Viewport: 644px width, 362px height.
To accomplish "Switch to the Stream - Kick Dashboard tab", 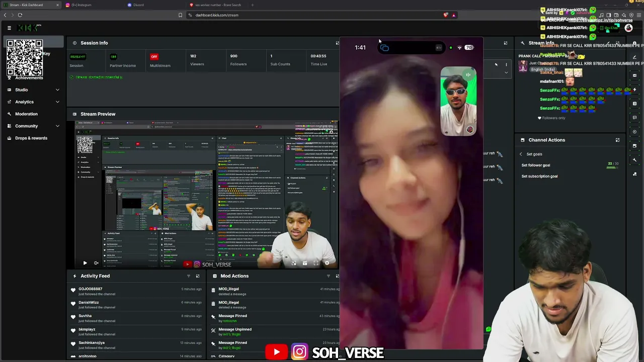I will coord(31,5).
